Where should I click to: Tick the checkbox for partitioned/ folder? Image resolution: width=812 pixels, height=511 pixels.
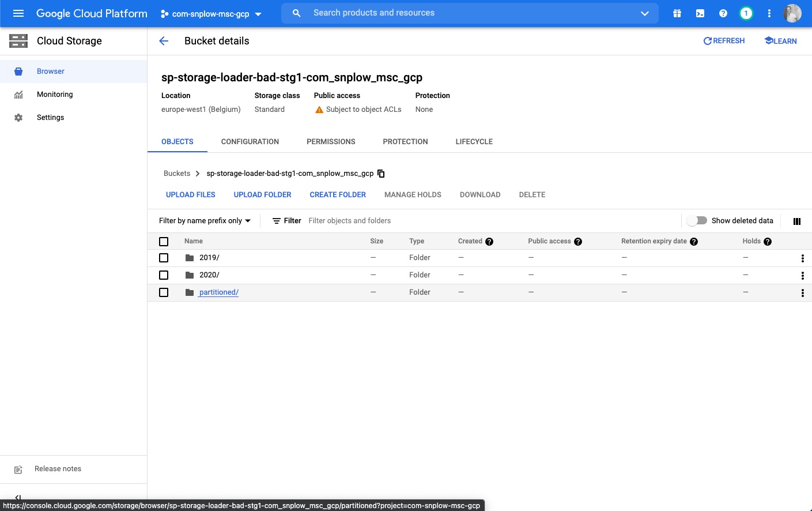pos(164,292)
